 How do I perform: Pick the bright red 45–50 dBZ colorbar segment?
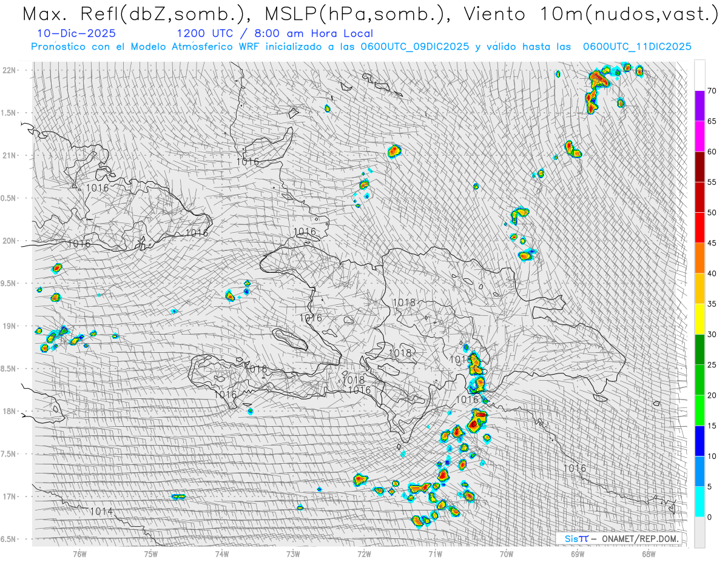click(x=699, y=228)
